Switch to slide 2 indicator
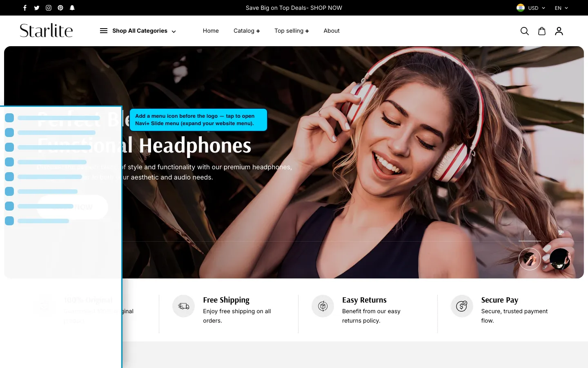 (x=560, y=233)
